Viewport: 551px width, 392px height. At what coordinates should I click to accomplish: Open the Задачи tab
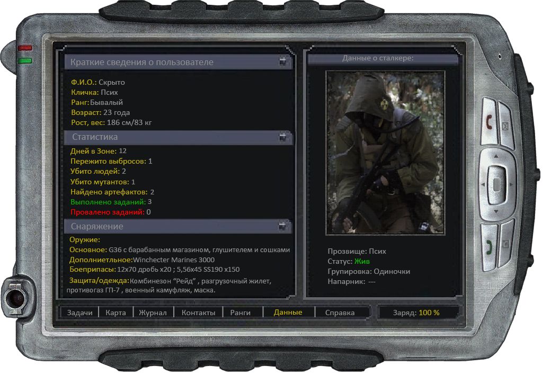coord(79,313)
